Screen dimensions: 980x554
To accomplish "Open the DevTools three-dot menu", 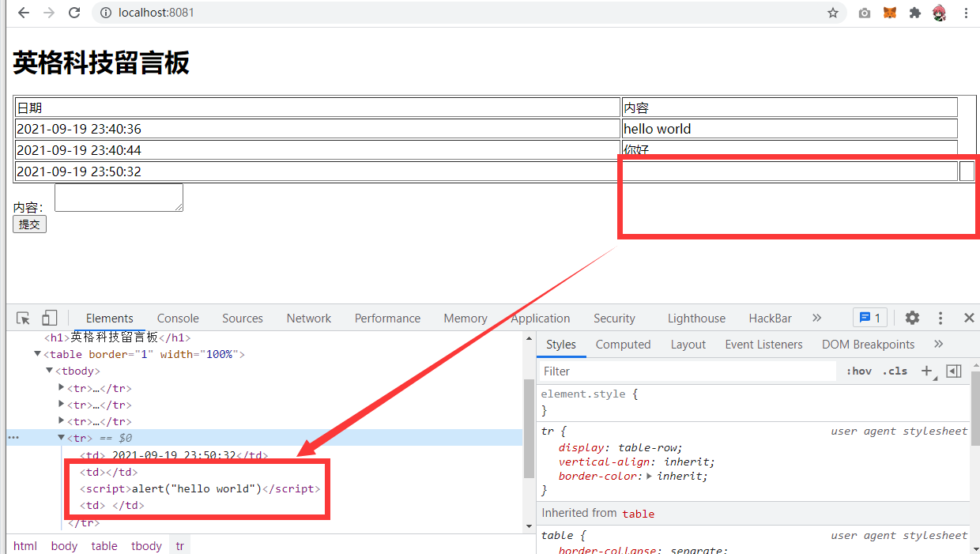I will [x=940, y=318].
